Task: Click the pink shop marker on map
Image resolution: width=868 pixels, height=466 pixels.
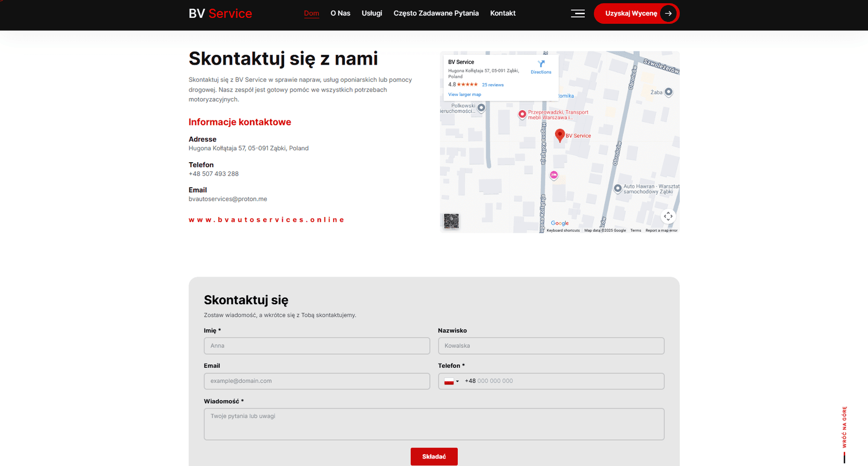Action: 554,175
